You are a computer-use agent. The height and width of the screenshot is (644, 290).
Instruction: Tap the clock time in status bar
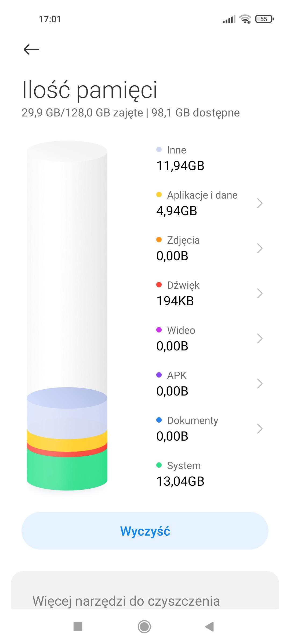click(50, 19)
